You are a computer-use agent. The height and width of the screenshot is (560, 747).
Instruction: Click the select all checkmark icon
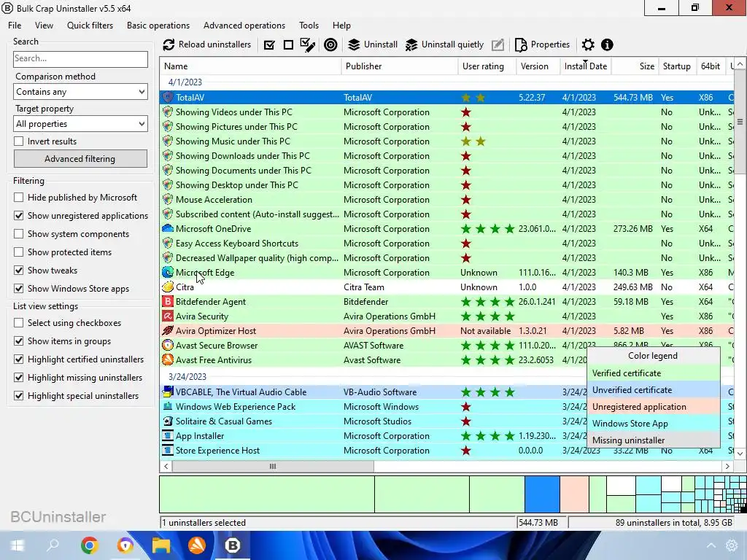269,44
